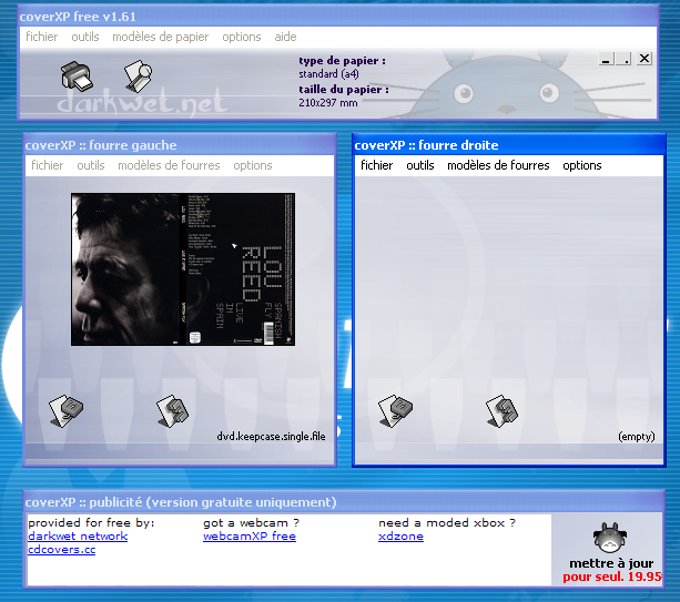
Task: Open aide menu
Action: 285,37
